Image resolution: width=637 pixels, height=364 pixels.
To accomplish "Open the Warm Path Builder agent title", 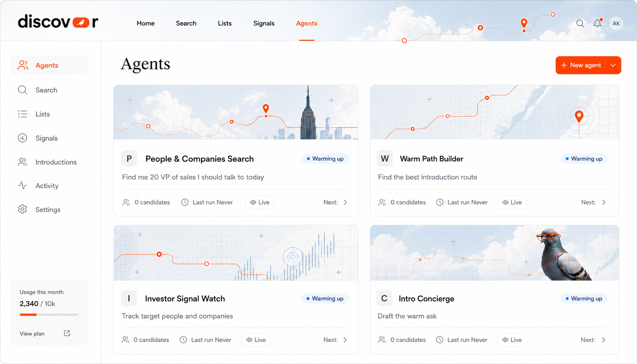I will tap(431, 159).
